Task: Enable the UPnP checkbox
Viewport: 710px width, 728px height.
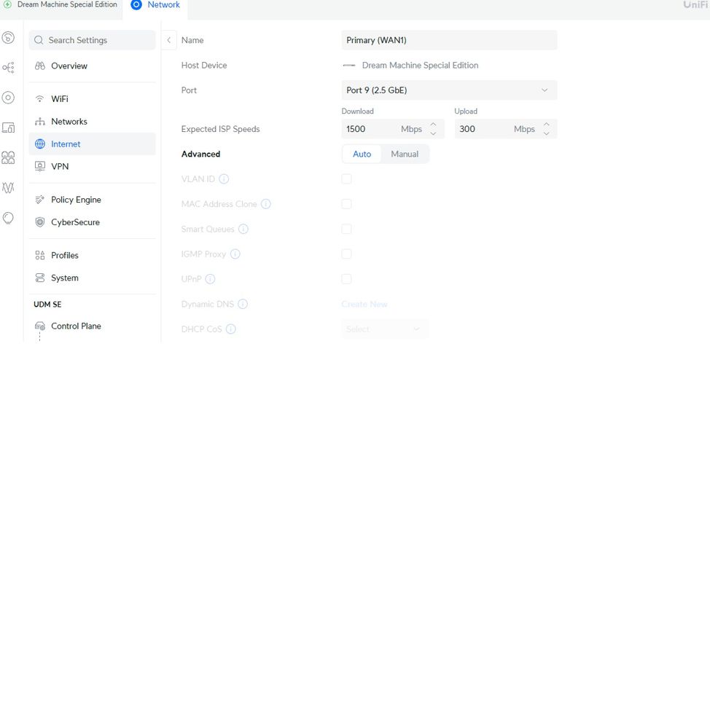Action: (347, 279)
